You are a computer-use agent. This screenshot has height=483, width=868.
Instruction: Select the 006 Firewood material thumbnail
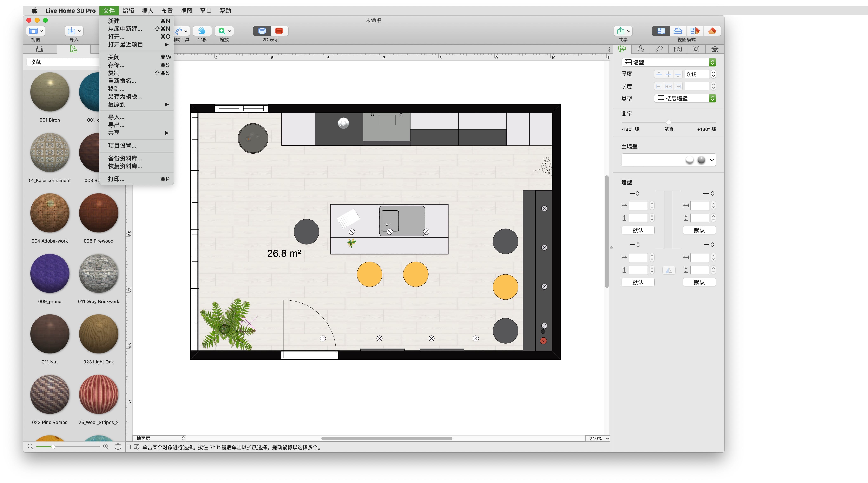click(x=98, y=213)
